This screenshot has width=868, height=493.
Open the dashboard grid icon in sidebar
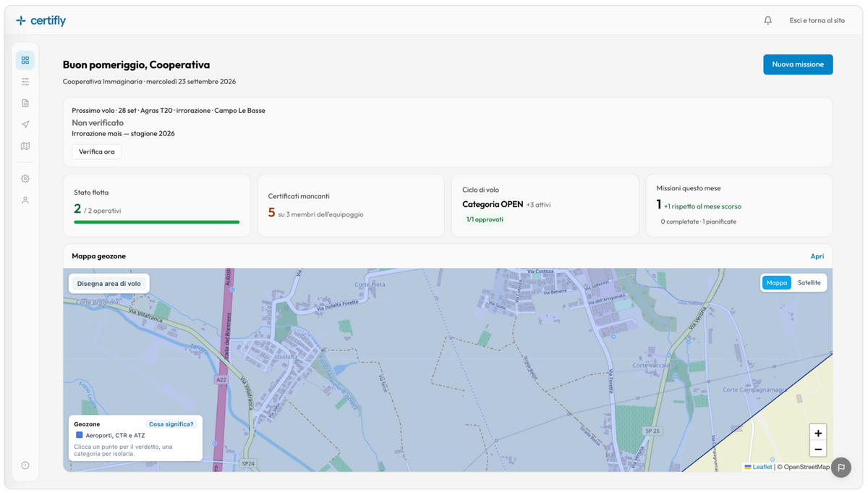click(25, 60)
